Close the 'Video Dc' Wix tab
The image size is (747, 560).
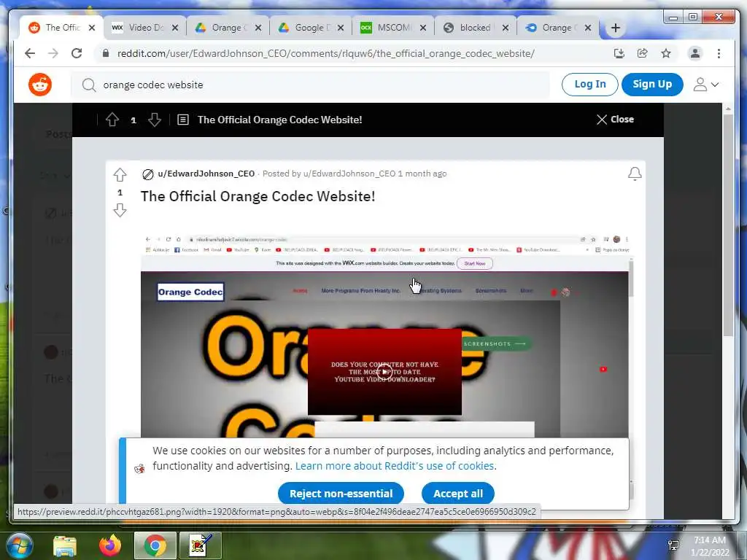(x=175, y=28)
